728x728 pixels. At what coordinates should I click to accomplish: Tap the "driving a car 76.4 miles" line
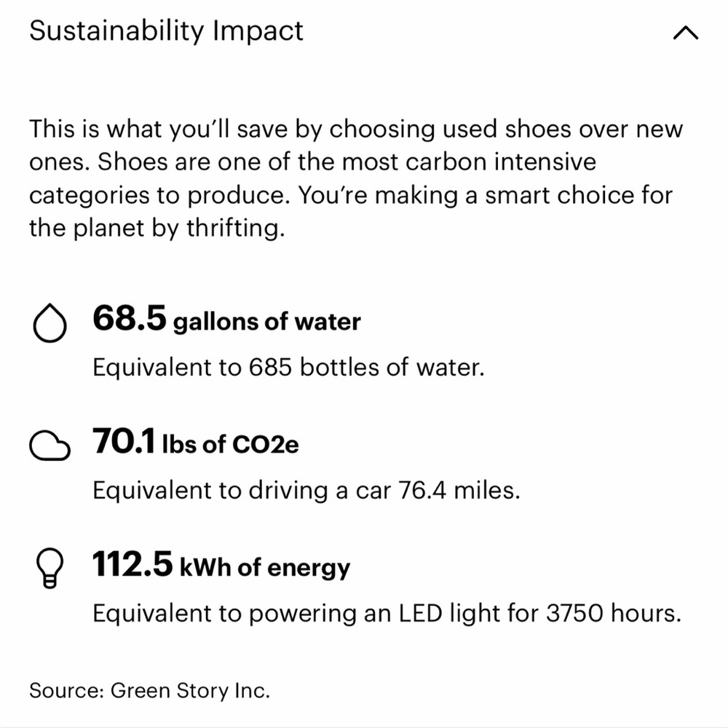(306, 491)
